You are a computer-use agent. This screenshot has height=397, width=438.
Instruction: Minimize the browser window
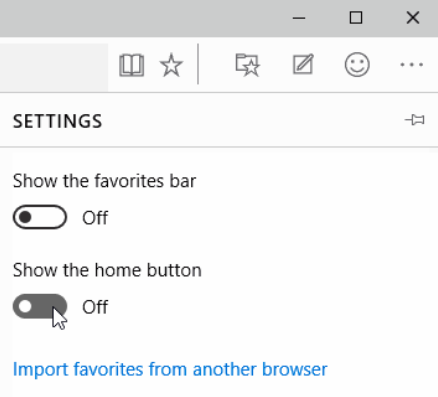pyautogui.click(x=299, y=18)
